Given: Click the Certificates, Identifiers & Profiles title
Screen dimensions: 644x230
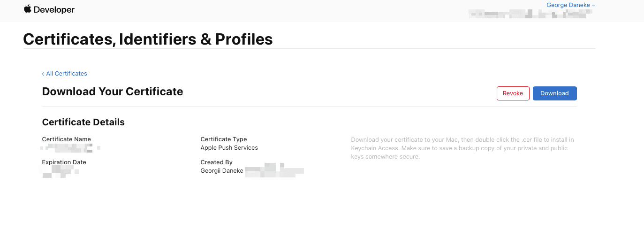Looking at the screenshot, I should tap(148, 39).
